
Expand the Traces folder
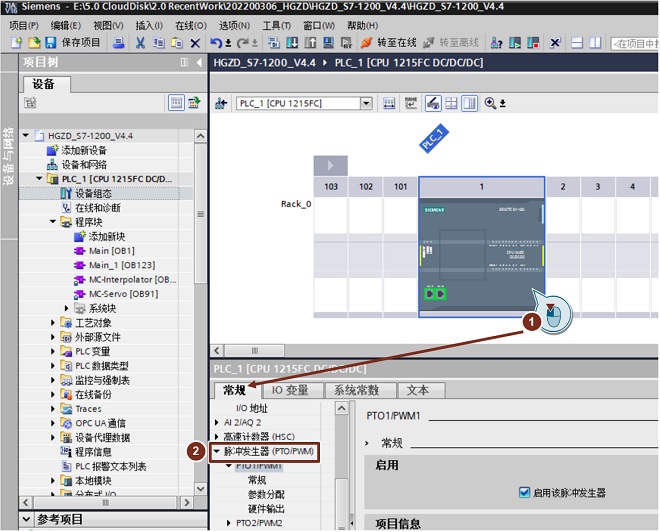pos(53,409)
